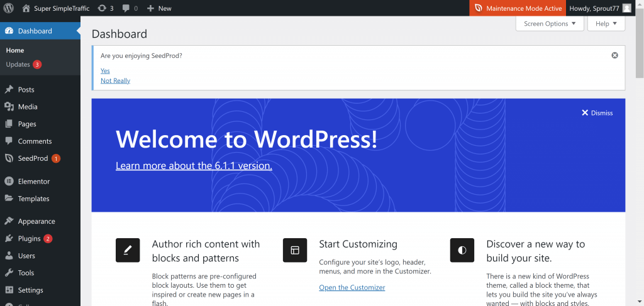Click the Comments speech bubble sidebar icon
This screenshot has height=306, width=644.
(x=9, y=141)
